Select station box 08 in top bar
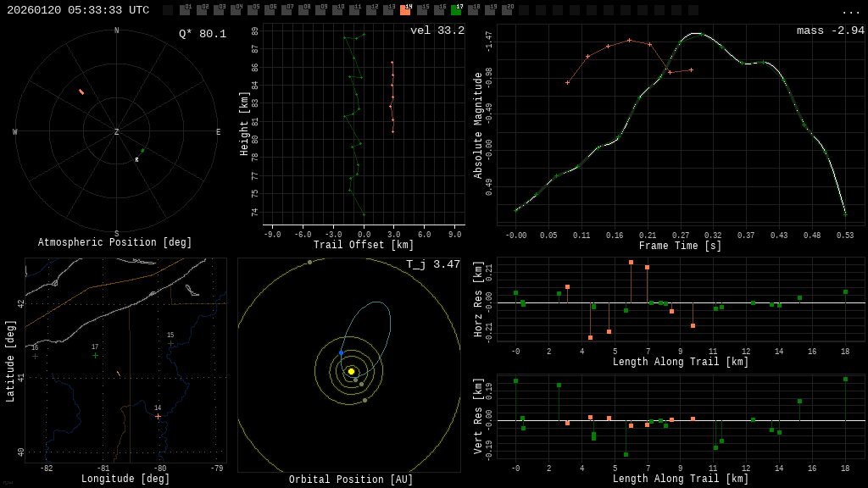Viewport: 868px width, 488px height. [303, 10]
